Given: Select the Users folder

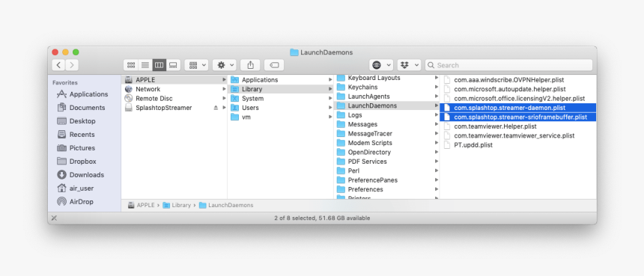Looking at the screenshot, I should pos(280,108).
